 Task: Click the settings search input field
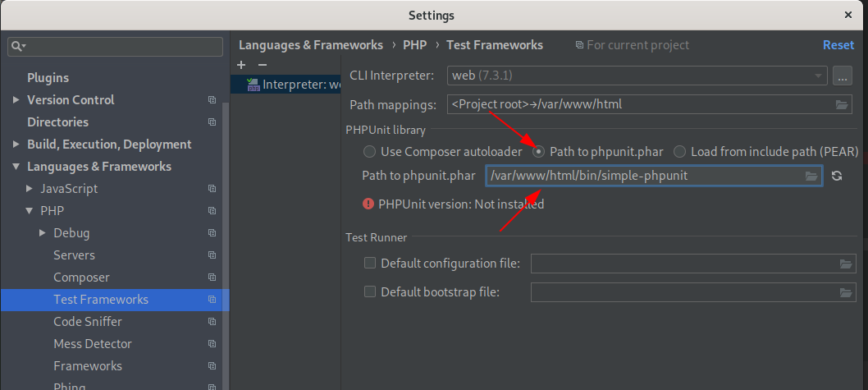pos(115,47)
